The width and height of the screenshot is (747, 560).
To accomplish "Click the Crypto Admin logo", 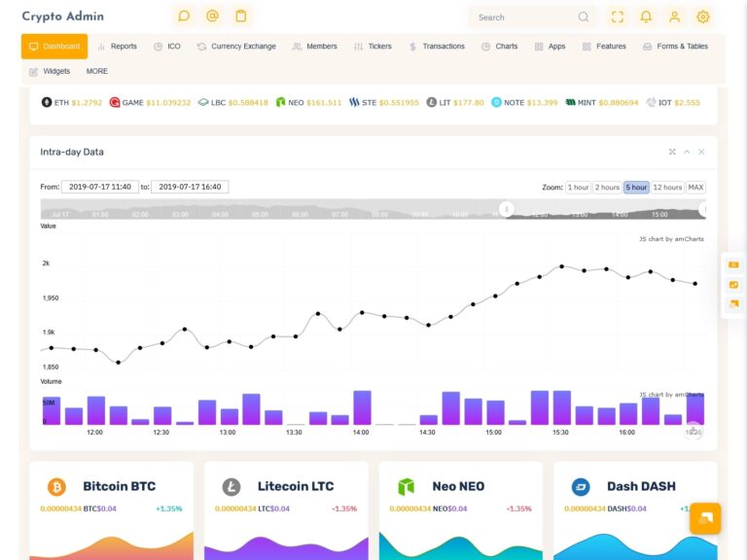I will [63, 17].
